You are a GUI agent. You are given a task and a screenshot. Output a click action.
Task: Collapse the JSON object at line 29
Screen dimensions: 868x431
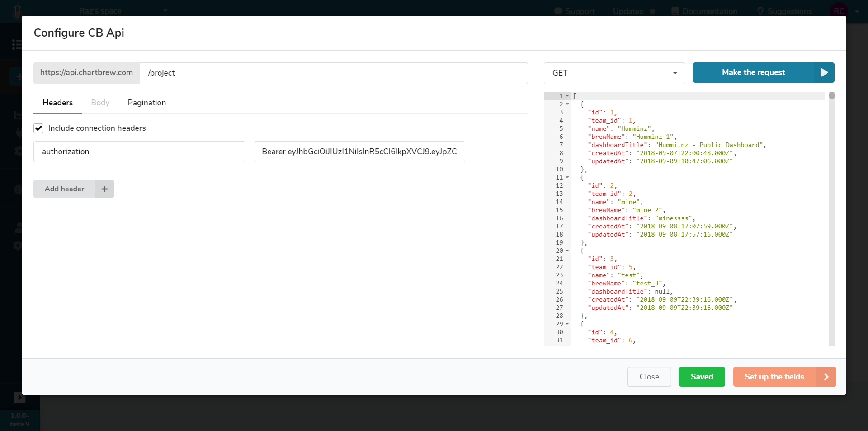(x=567, y=324)
